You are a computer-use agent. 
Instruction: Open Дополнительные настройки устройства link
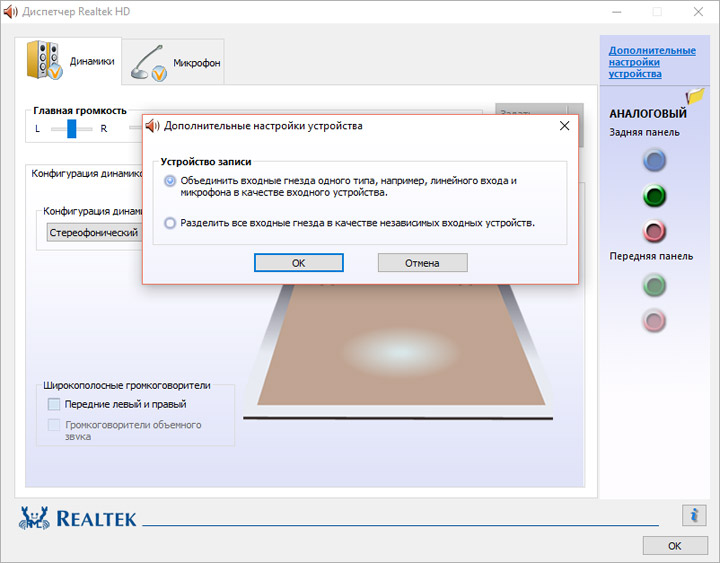coord(652,62)
